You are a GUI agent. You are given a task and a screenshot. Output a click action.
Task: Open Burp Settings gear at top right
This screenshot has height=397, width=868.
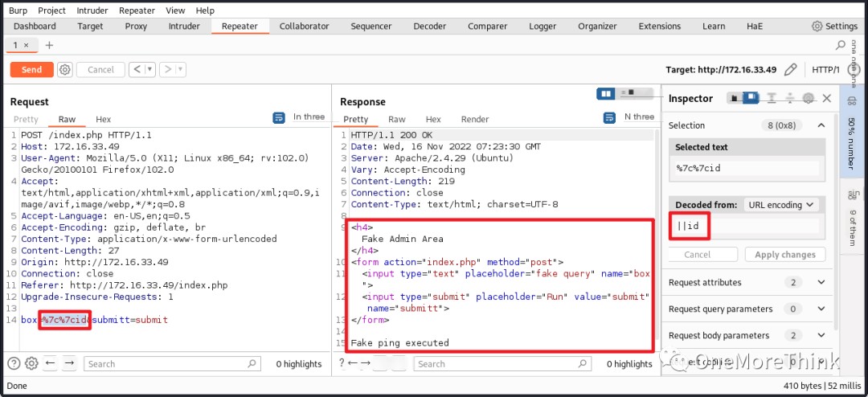click(817, 26)
